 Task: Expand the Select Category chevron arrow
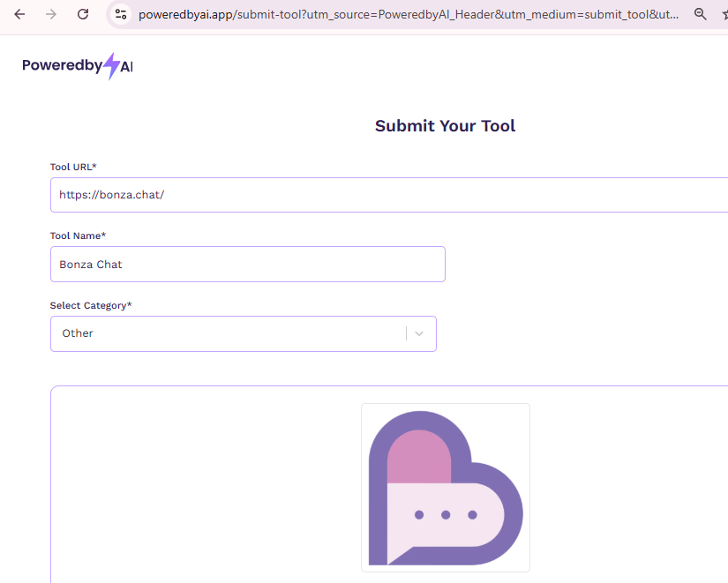click(419, 333)
